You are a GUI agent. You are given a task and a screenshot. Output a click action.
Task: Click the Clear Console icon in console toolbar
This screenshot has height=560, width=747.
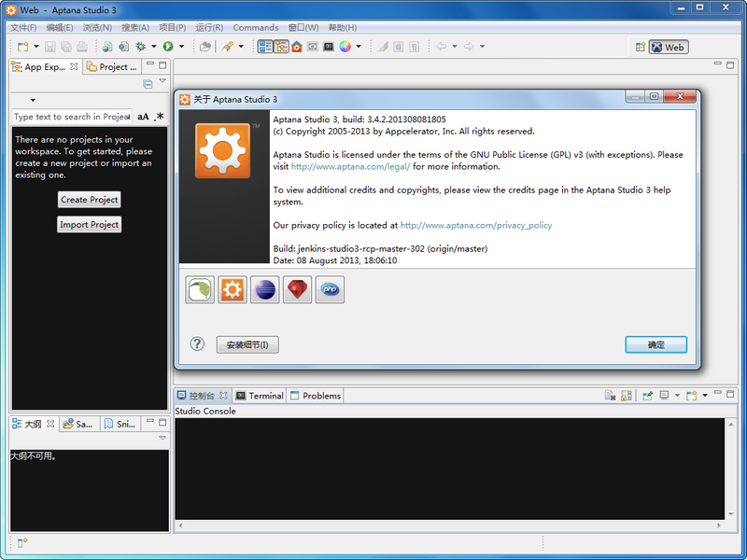coord(608,394)
